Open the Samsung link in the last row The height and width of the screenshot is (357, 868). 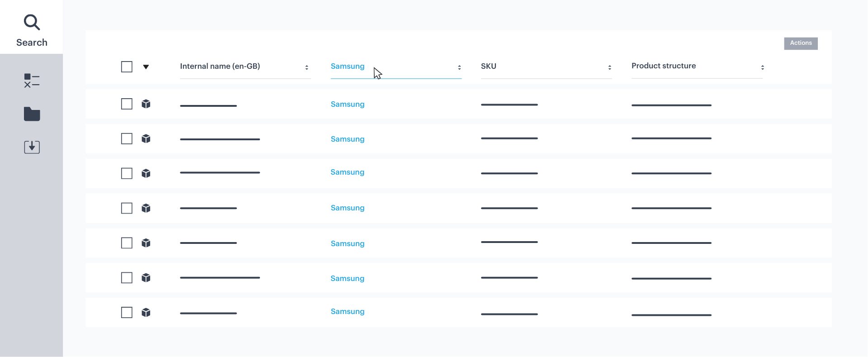click(x=347, y=311)
